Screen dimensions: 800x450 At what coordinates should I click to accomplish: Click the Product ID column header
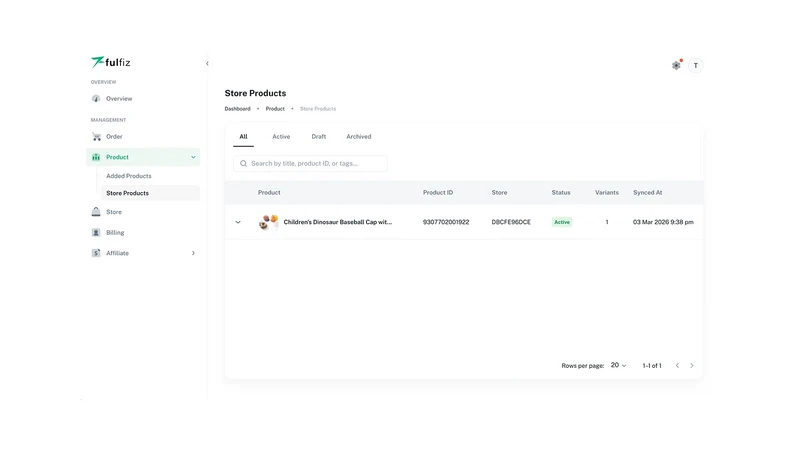coord(438,192)
